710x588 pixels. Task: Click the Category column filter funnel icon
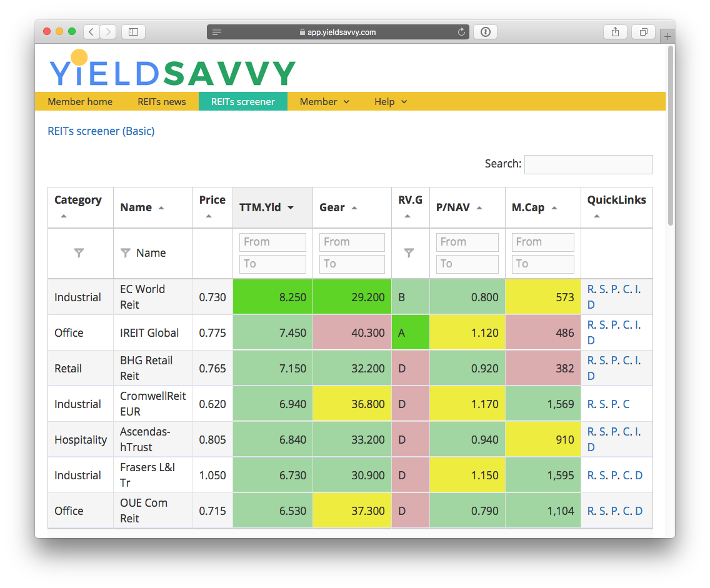tap(79, 253)
